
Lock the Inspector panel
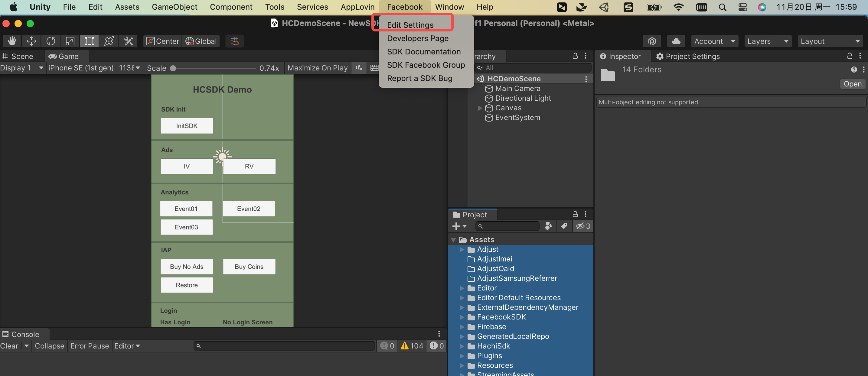pos(850,56)
